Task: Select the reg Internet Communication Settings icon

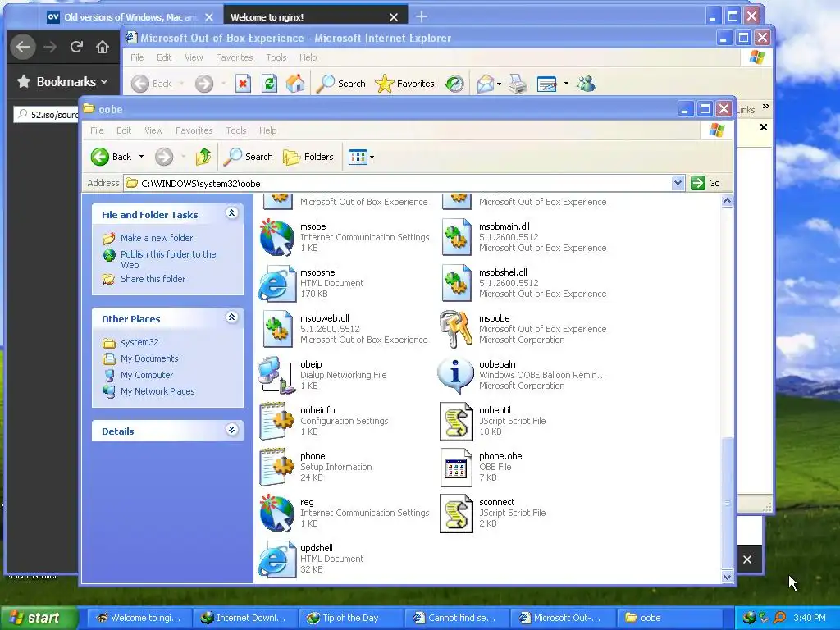Action: [x=277, y=514]
